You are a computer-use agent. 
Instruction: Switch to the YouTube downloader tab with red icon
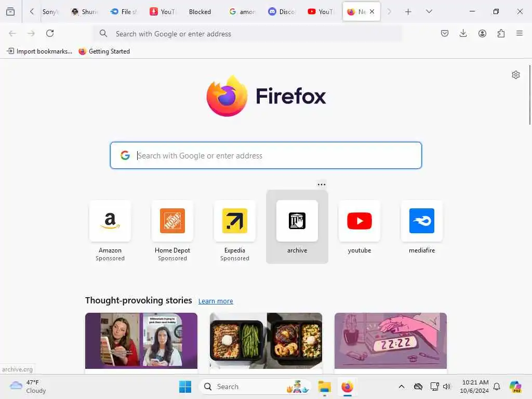coord(163,12)
